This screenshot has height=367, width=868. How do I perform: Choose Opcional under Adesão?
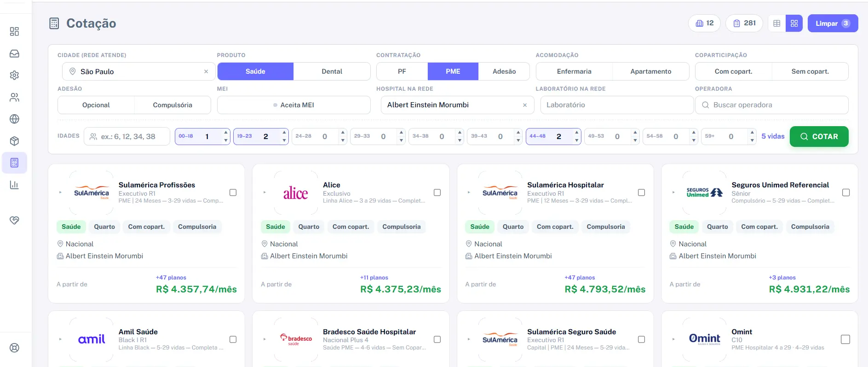(96, 105)
